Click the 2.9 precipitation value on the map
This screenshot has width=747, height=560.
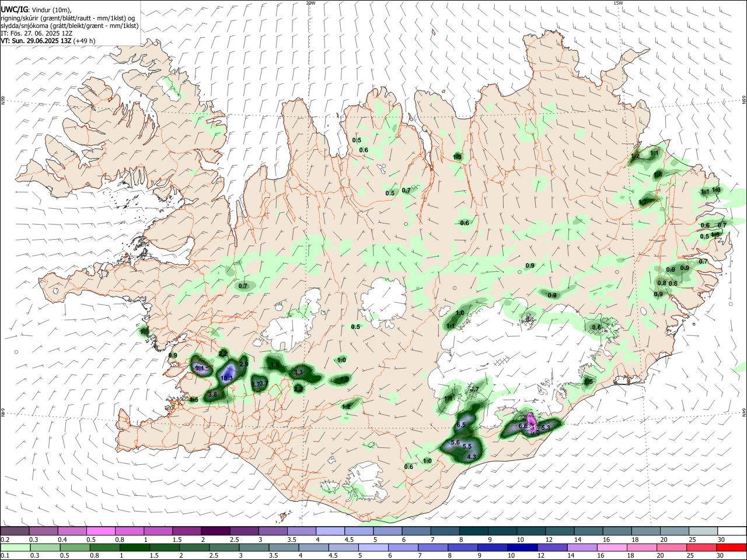coord(244,364)
